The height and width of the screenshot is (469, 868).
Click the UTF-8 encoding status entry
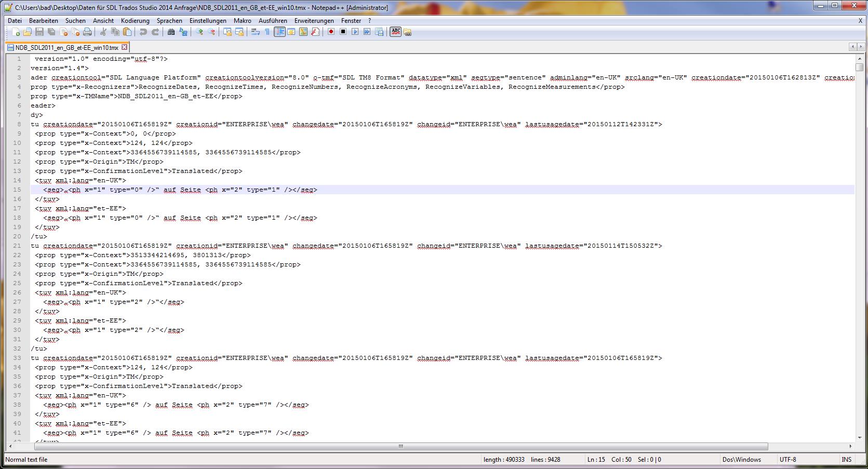coord(787,460)
